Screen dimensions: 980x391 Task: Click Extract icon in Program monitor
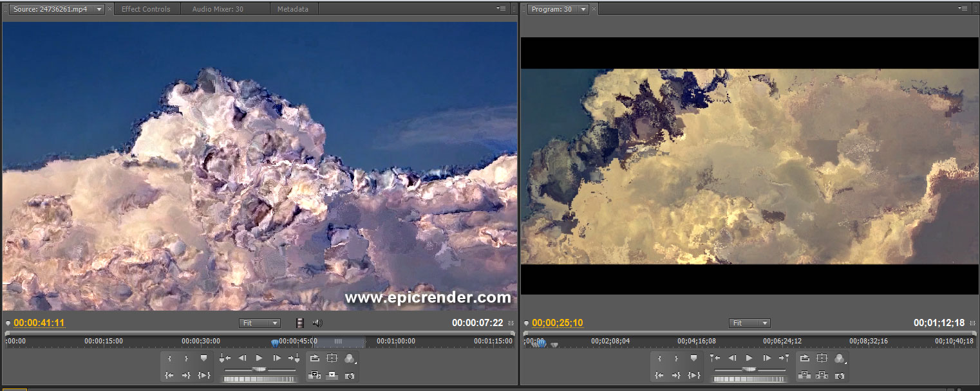click(822, 376)
